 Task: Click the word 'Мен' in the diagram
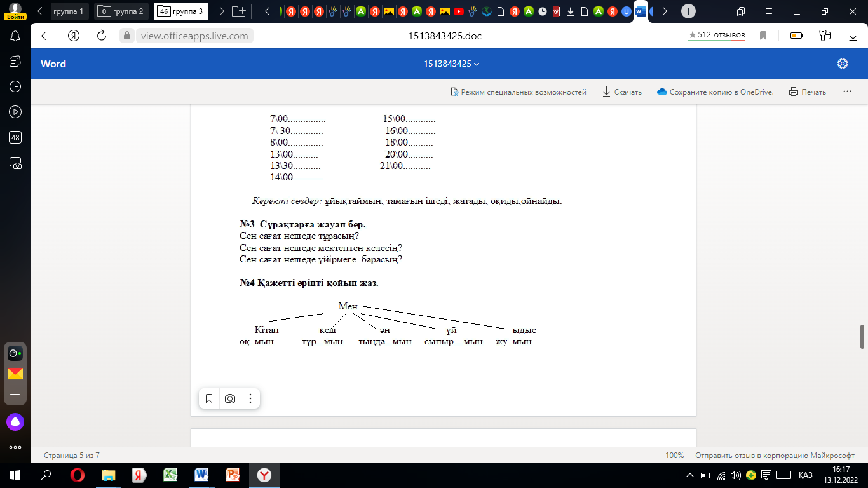(x=348, y=306)
